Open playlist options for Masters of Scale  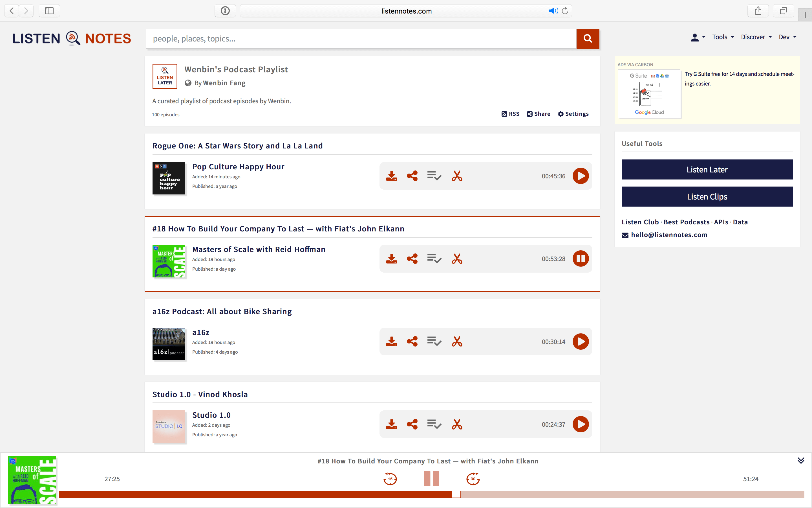click(434, 259)
